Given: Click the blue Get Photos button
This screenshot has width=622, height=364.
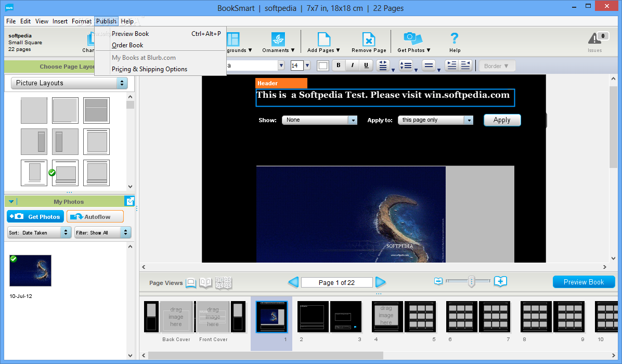Looking at the screenshot, I should click(x=35, y=216).
